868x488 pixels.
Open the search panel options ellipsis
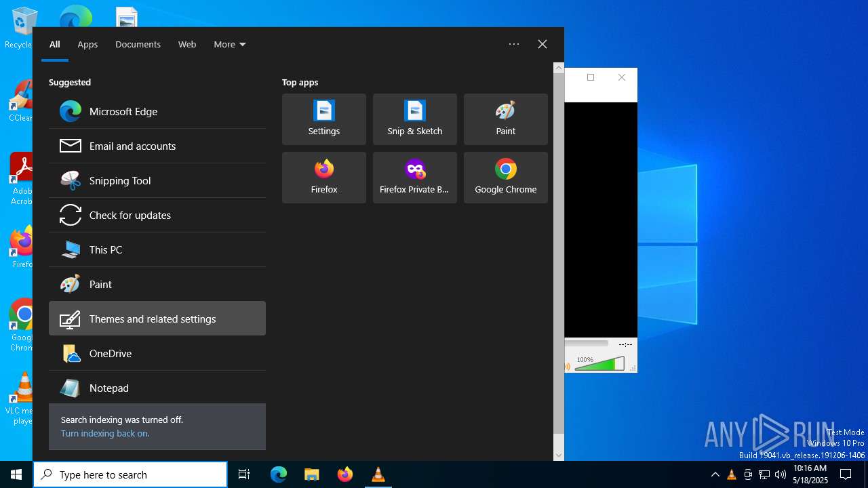pyautogui.click(x=514, y=44)
